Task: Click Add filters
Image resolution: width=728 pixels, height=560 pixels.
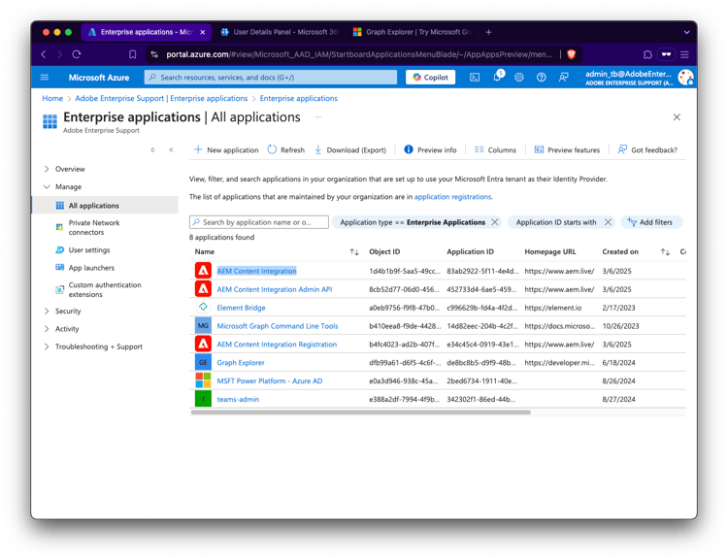Action: [x=651, y=222]
